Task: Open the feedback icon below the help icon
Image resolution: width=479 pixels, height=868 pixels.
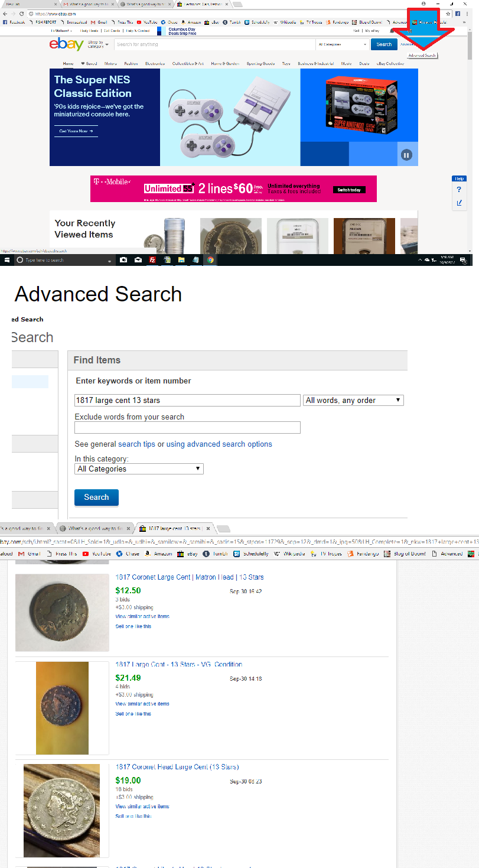Action: pos(459,203)
